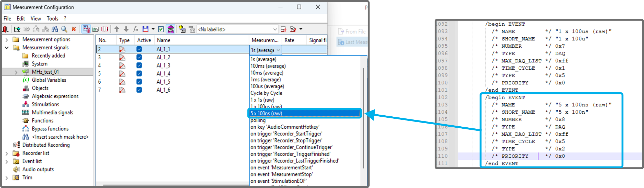The width and height of the screenshot is (644, 188).
Task: Select '5 x 100ns (raw)' measurement mode
Action: pos(304,113)
